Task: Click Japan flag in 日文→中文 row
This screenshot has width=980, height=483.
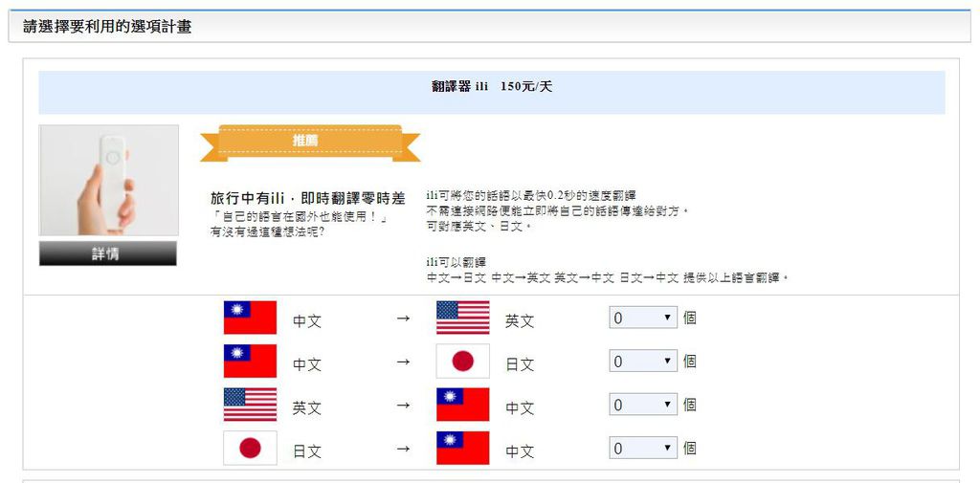Action: [250, 448]
